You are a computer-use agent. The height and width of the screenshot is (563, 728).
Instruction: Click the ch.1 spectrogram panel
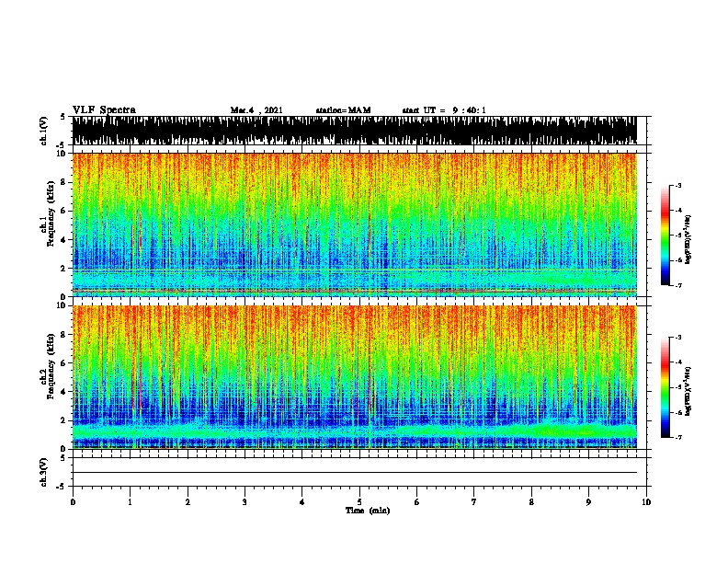click(x=355, y=224)
